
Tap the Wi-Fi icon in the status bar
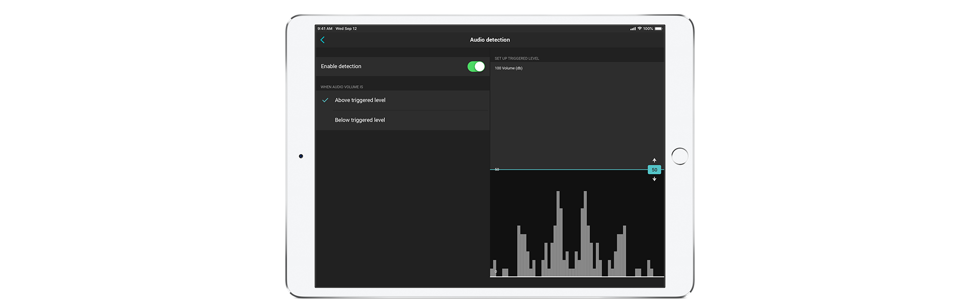coord(640,29)
